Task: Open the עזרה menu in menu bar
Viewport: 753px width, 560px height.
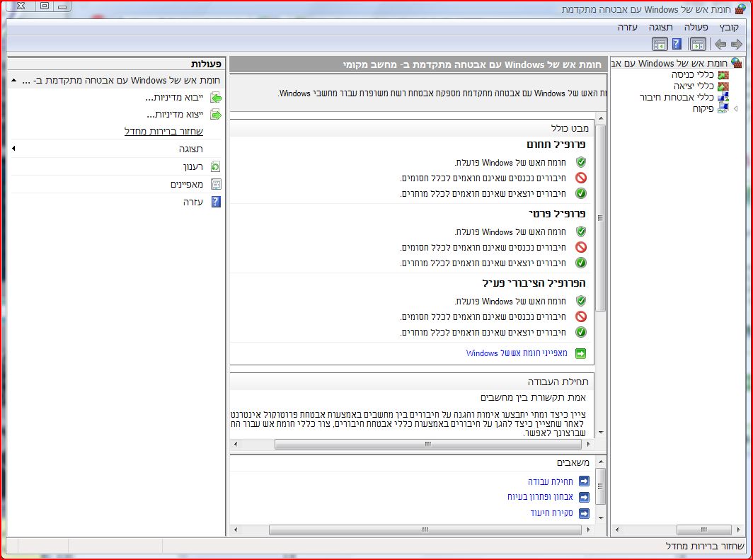Action: 627,28
